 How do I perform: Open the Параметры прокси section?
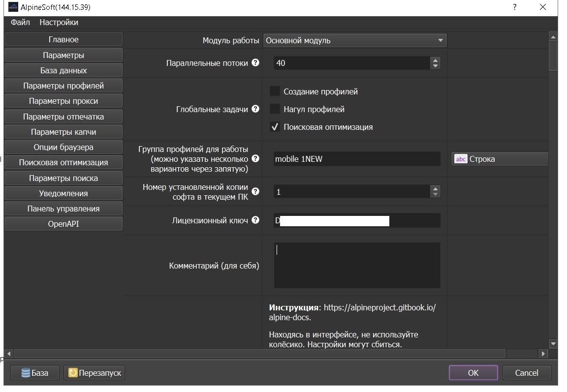pyautogui.click(x=63, y=101)
